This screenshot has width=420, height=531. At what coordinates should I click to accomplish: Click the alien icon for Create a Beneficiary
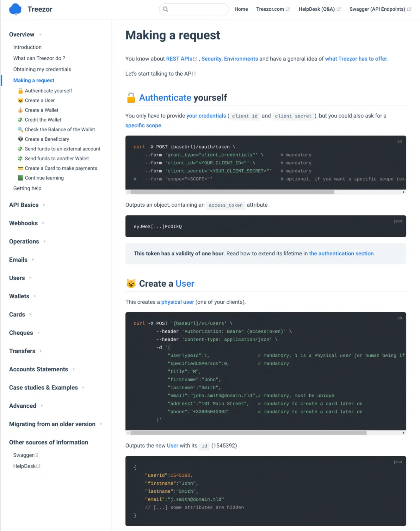click(21, 139)
